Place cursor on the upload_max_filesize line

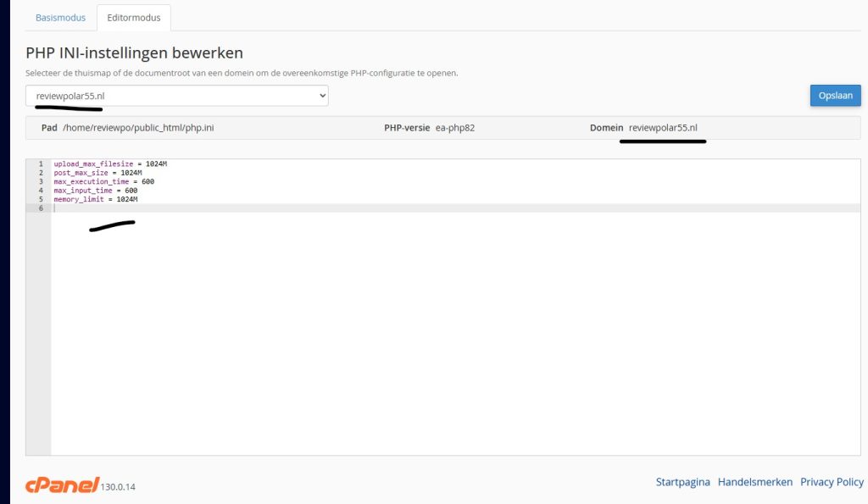click(110, 163)
